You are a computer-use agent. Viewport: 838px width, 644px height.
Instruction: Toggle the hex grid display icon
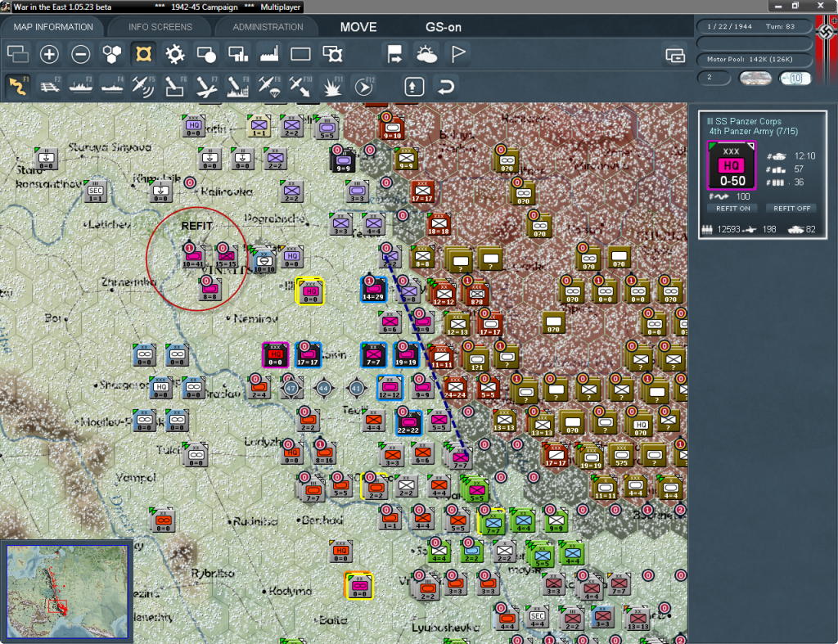[x=112, y=54]
